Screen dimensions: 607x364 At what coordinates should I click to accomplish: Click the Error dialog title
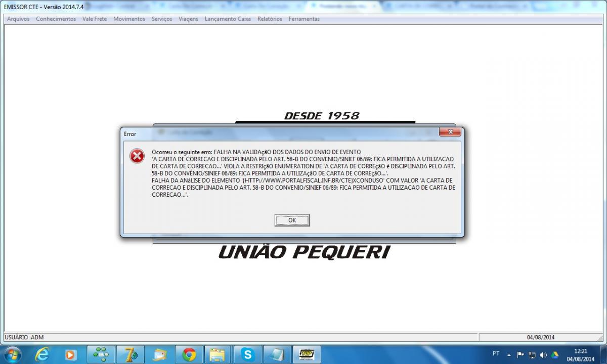(x=130, y=134)
